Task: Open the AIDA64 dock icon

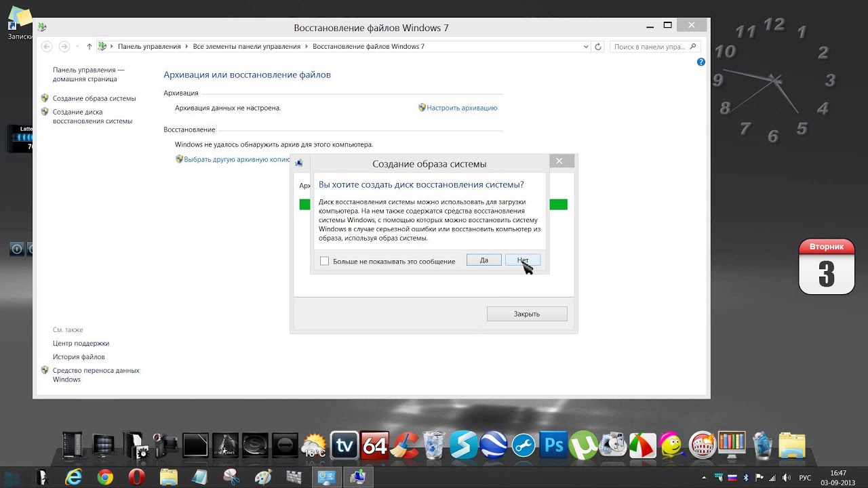Action: 374,445
